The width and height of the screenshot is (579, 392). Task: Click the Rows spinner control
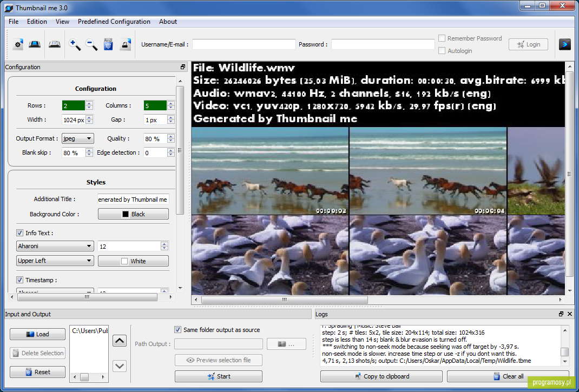(89, 105)
